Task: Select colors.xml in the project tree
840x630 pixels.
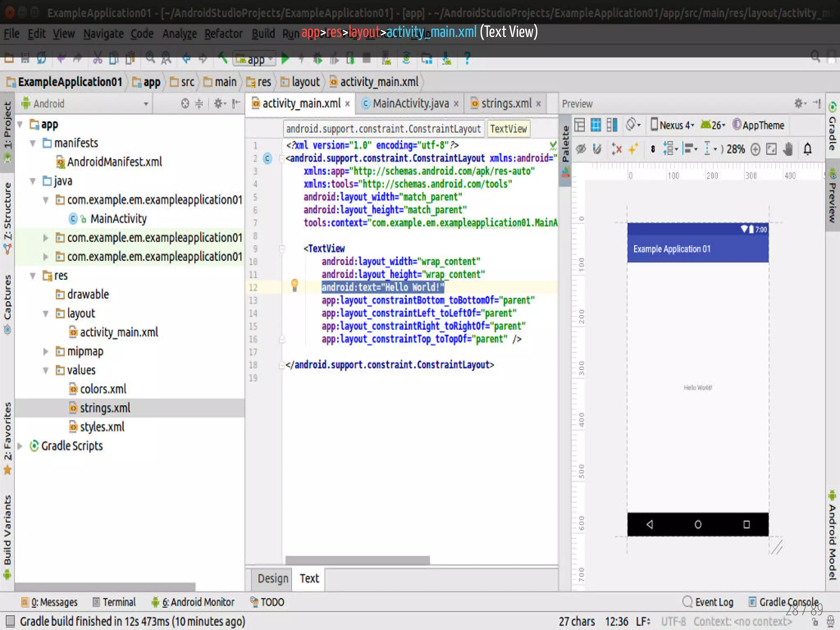Action: point(103,389)
